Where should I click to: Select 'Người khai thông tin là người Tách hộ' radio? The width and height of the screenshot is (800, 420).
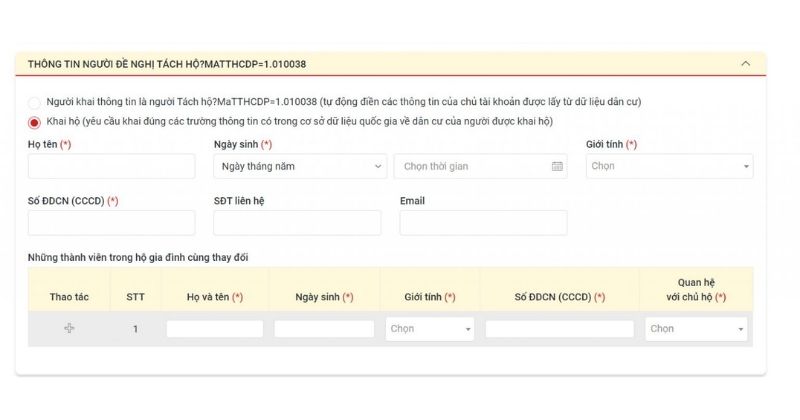coord(35,102)
